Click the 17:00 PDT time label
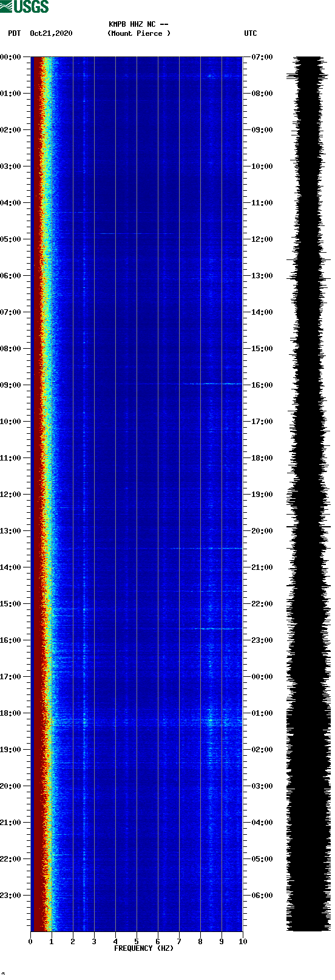 (x=11, y=677)
